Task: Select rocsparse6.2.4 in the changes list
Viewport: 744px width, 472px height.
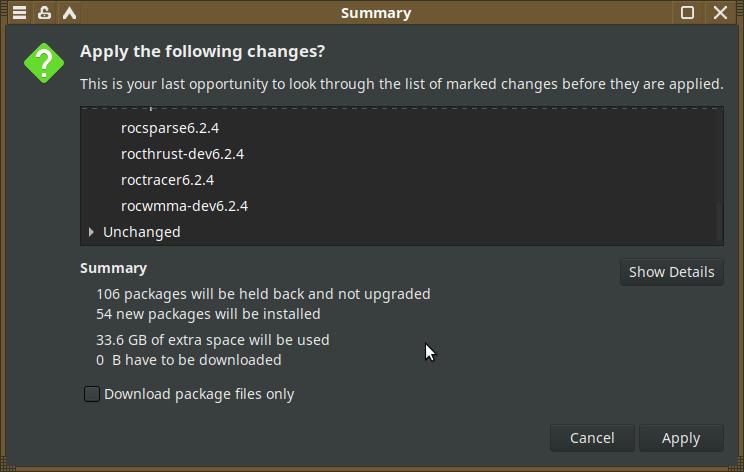Action: 170,128
